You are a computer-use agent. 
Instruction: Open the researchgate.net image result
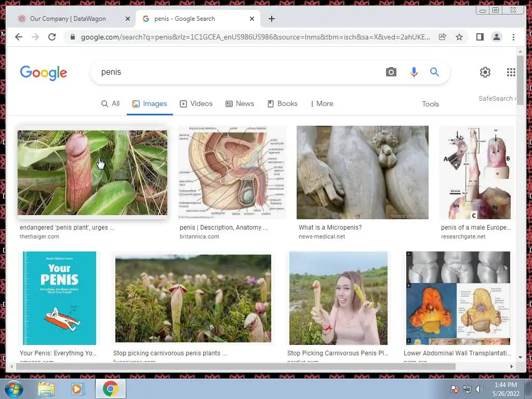476,172
